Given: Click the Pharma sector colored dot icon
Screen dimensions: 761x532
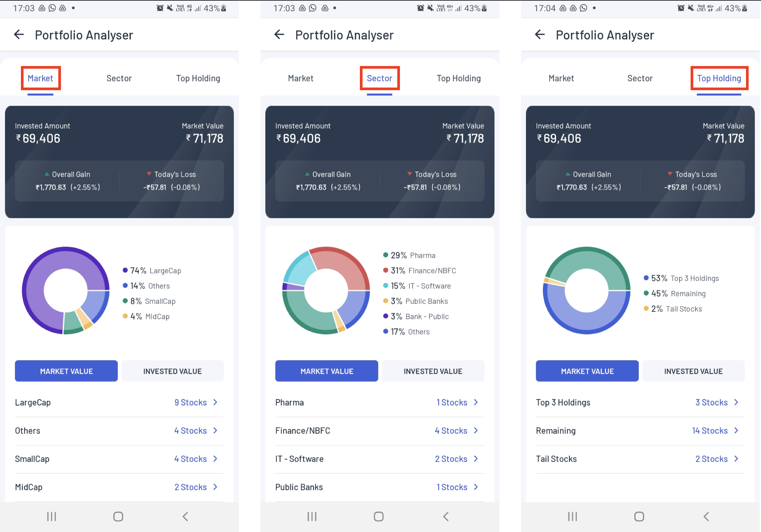Looking at the screenshot, I should pyautogui.click(x=386, y=255).
